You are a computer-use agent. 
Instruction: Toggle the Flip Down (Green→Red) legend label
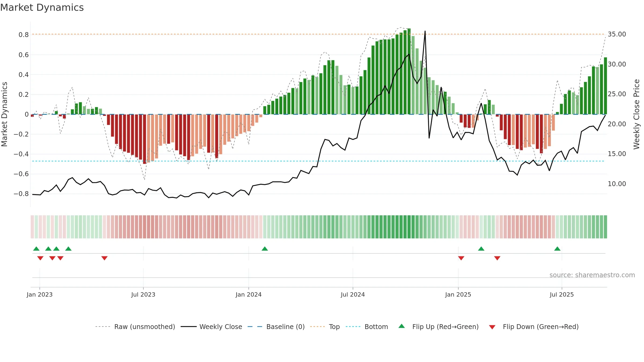click(x=541, y=327)
